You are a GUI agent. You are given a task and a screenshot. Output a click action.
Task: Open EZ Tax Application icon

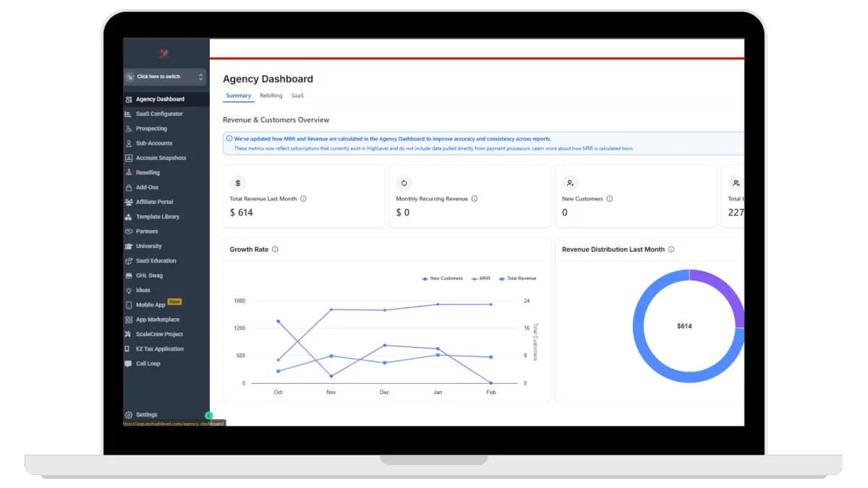tap(129, 349)
